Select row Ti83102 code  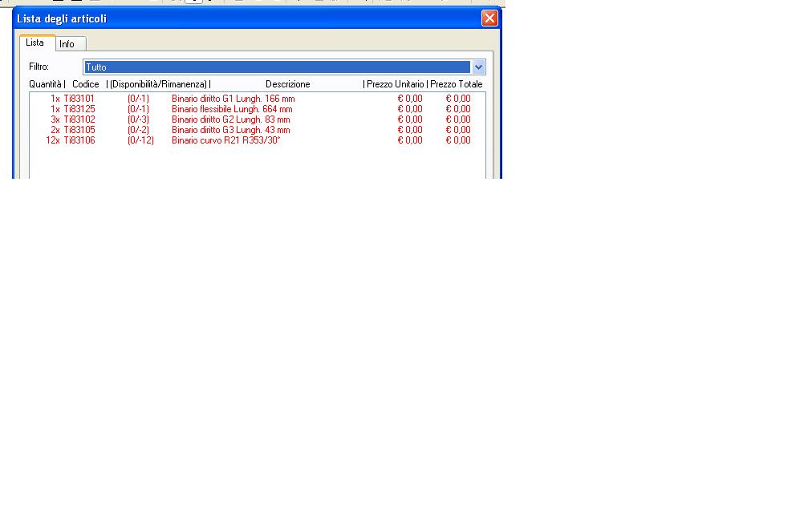pyautogui.click(x=79, y=119)
